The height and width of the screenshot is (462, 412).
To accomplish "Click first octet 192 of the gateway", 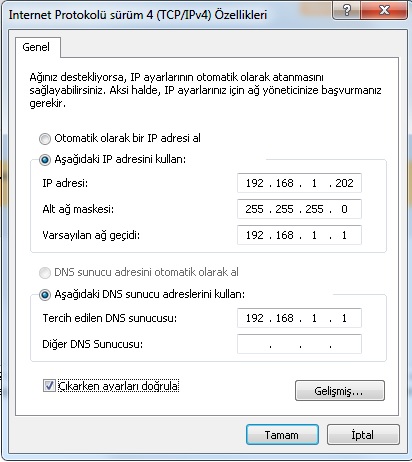I will click(255, 235).
